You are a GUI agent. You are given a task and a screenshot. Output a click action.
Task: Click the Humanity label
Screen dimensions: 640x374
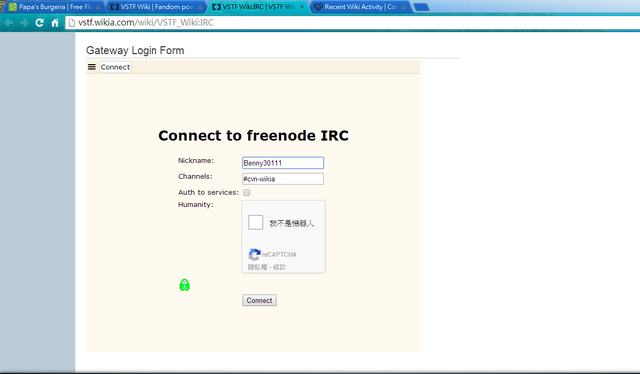click(x=196, y=205)
